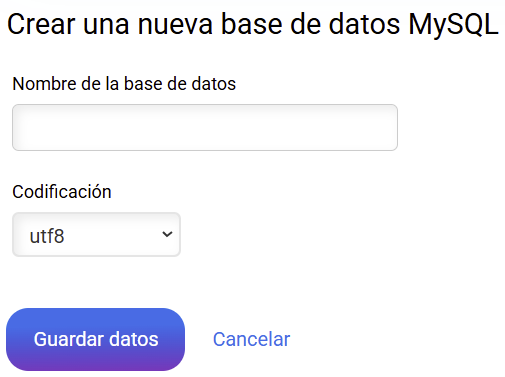505x377 pixels.
Task: Click the word MySQL in the title
Action: tap(453, 25)
